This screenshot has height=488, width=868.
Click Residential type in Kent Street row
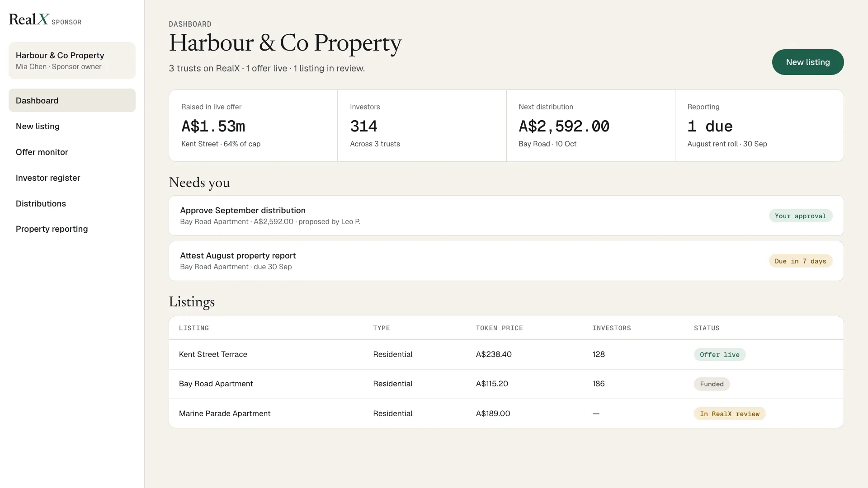(392, 354)
